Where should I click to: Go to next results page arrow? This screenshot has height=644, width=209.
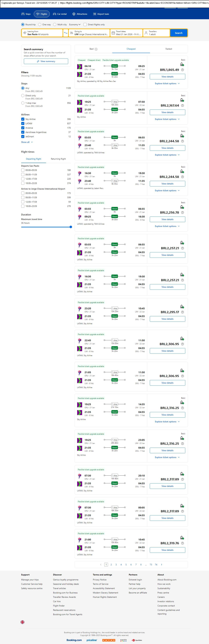click(162, 564)
